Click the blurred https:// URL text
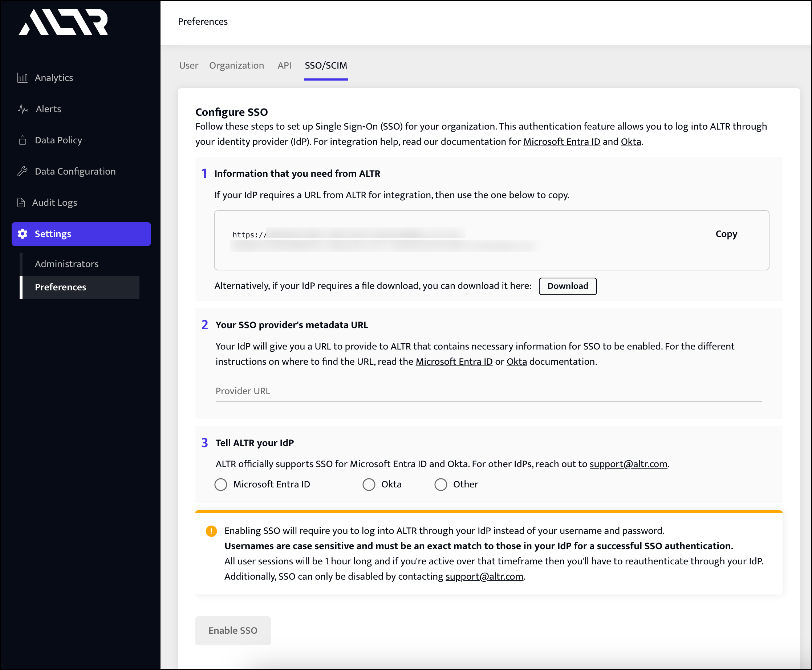The width and height of the screenshot is (812, 670). [387, 240]
